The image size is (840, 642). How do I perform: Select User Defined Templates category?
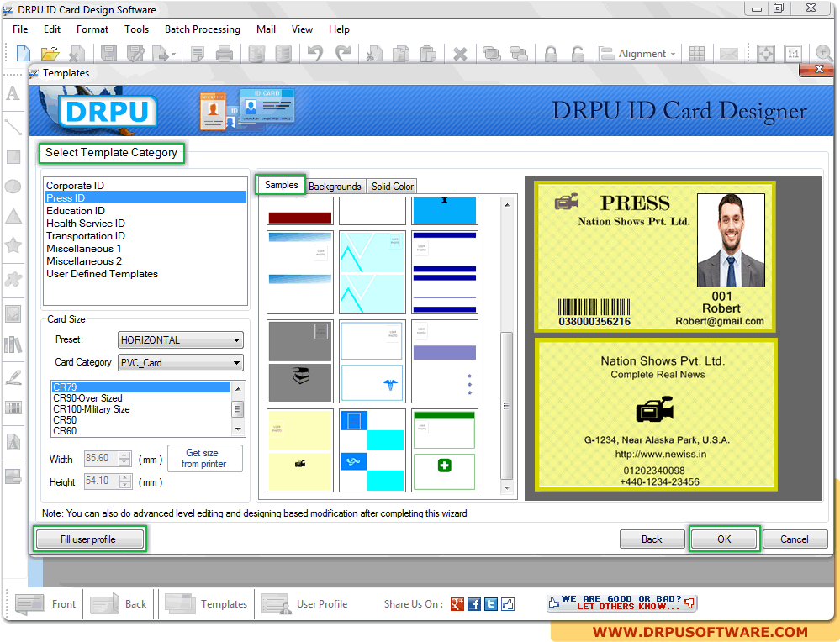click(x=145, y=274)
